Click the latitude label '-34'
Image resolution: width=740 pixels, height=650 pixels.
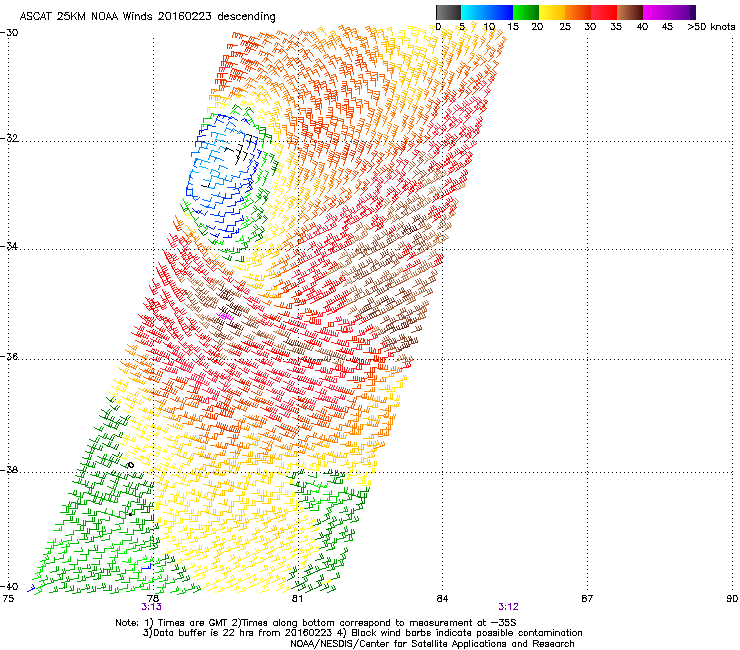pyautogui.click(x=9, y=246)
